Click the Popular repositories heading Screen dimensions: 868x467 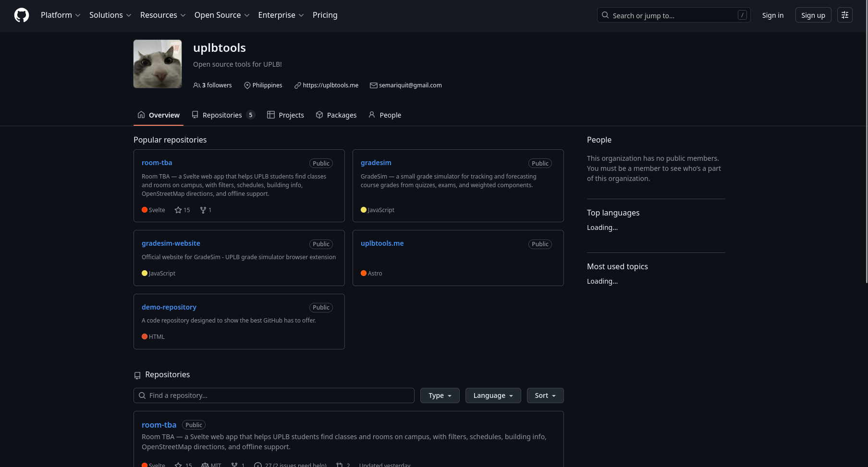tap(170, 140)
